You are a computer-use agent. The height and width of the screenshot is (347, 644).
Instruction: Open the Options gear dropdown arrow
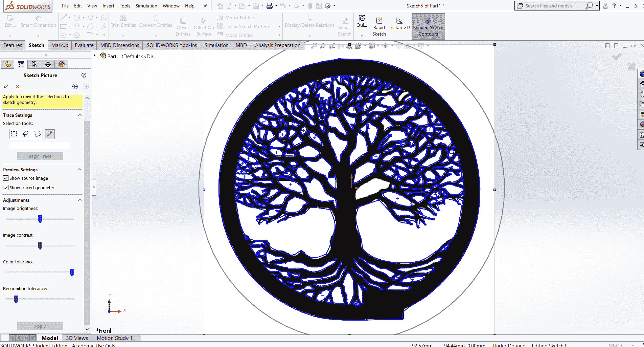point(334,6)
